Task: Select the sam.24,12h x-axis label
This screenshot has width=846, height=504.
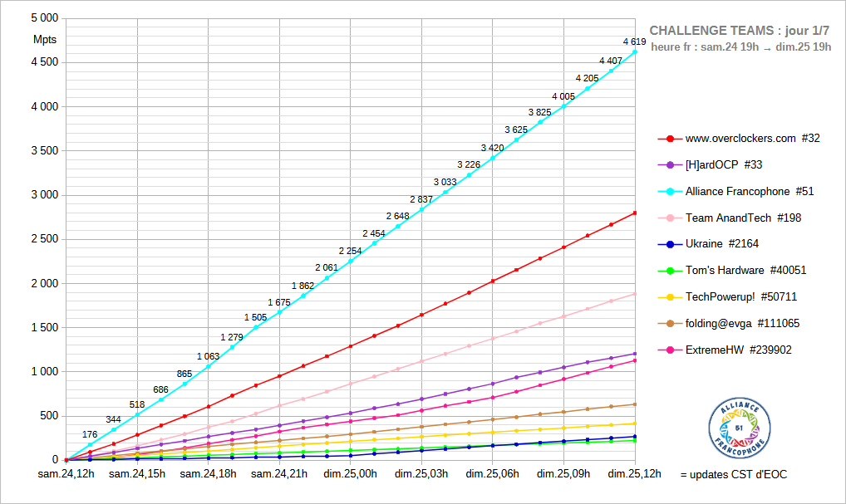Action: pyautogui.click(x=66, y=474)
